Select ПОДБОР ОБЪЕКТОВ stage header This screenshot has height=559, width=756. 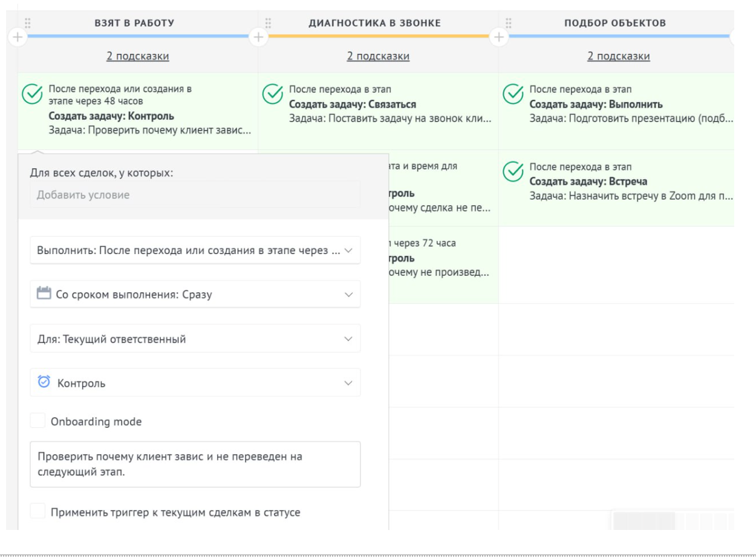(615, 23)
